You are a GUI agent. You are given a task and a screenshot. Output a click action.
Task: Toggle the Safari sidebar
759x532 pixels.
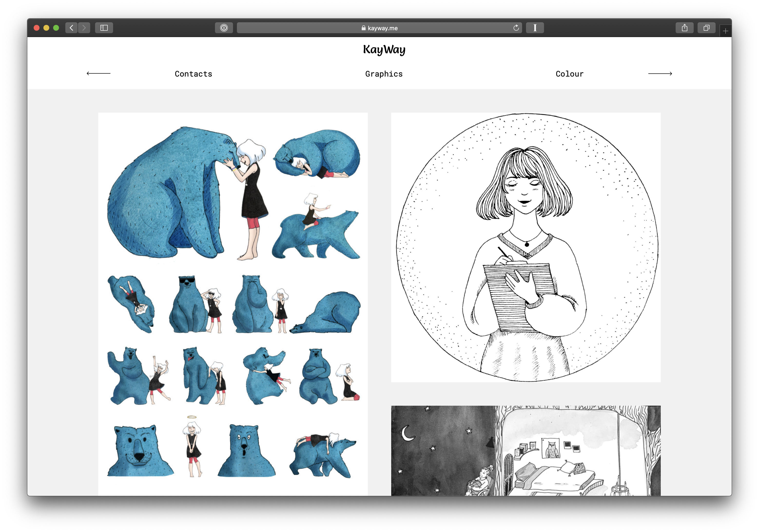coord(104,28)
